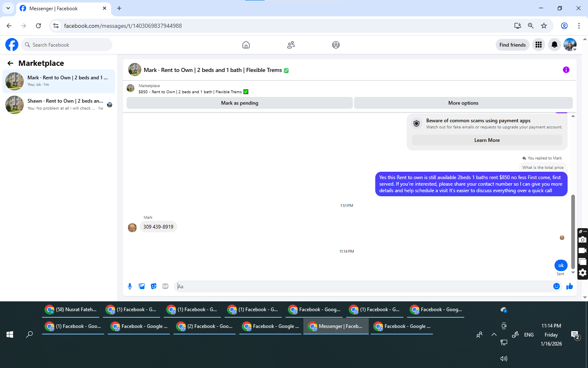
Task: Click the 309 439-8919 message bubble
Action: tap(158, 227)
